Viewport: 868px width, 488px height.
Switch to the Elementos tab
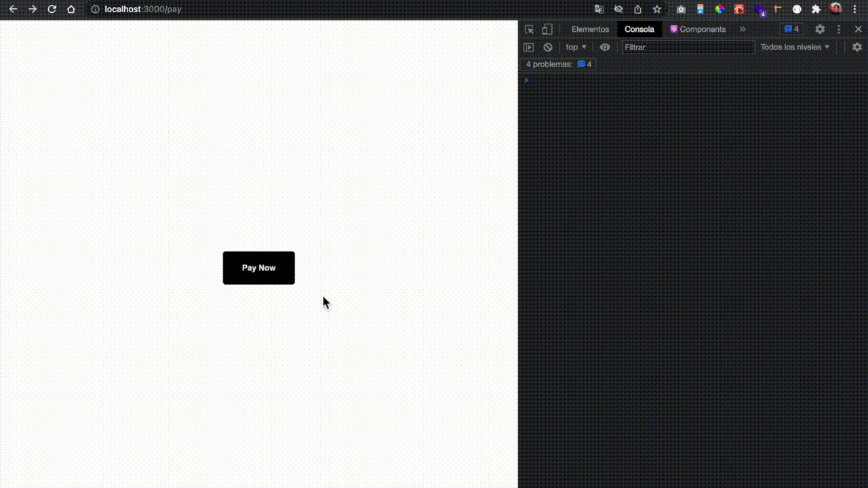[x=590, y=29]
